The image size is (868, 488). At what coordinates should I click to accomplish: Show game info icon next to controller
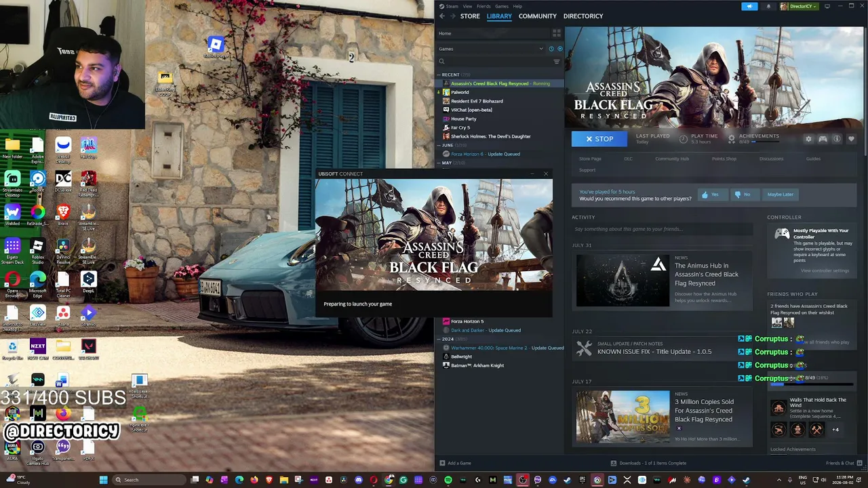click(x=837, y=139)
